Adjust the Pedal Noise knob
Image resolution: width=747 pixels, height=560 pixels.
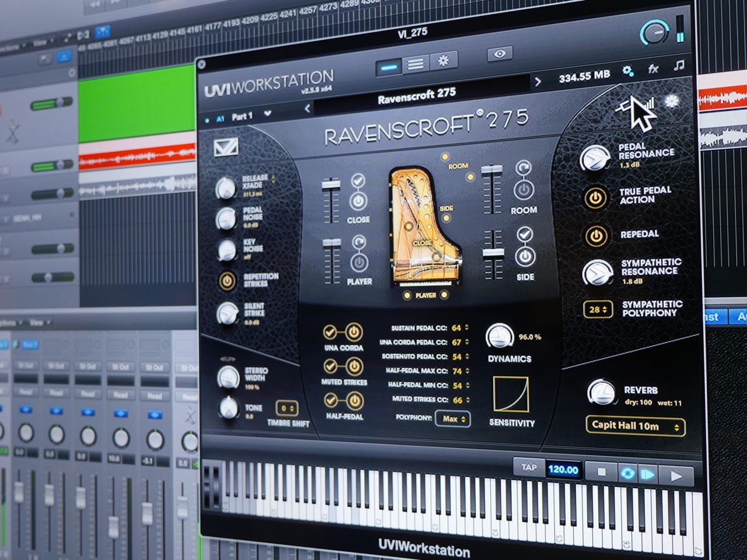click(x=225, y=218)
